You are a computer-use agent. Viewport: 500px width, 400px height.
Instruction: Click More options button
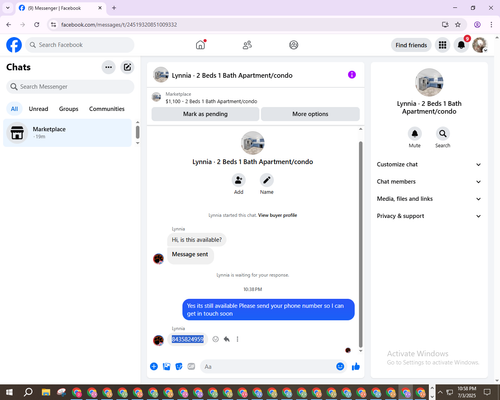[310, 114]
